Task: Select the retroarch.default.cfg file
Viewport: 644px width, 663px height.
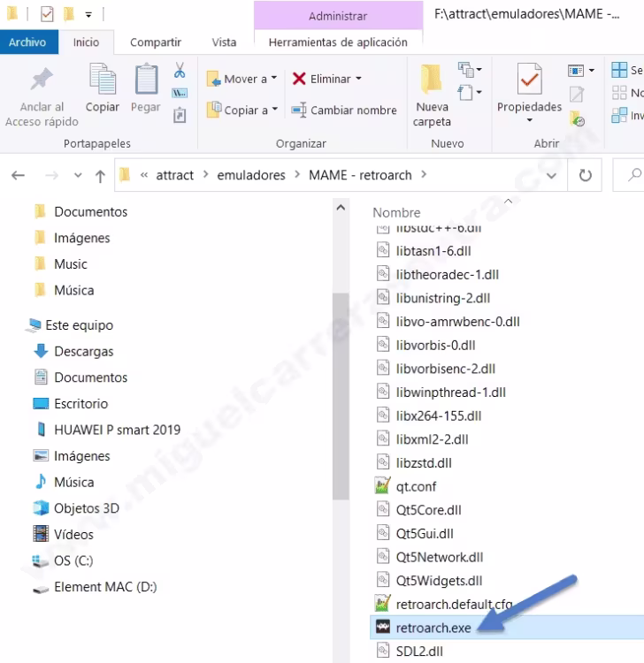Action: 455,605
